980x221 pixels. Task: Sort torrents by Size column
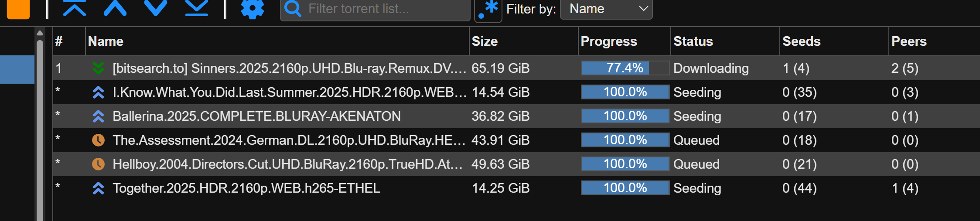[x=485, y=41]
